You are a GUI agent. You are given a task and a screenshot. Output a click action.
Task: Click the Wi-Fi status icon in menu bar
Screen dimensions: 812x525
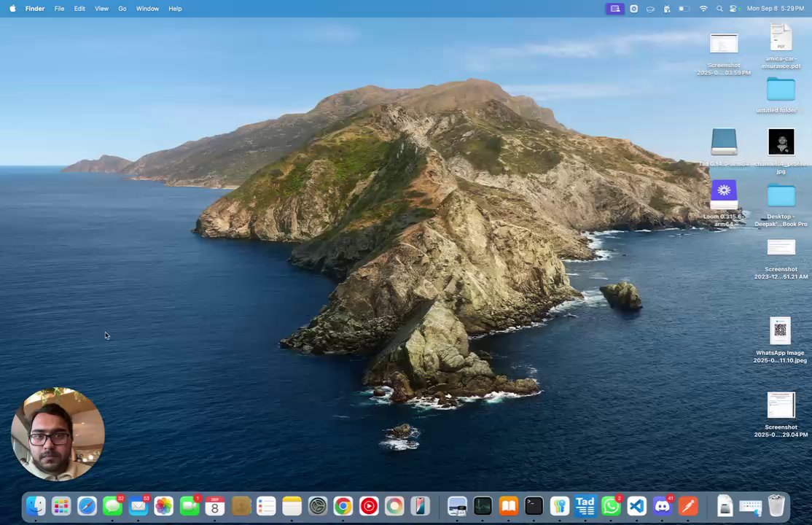point(703,9)
